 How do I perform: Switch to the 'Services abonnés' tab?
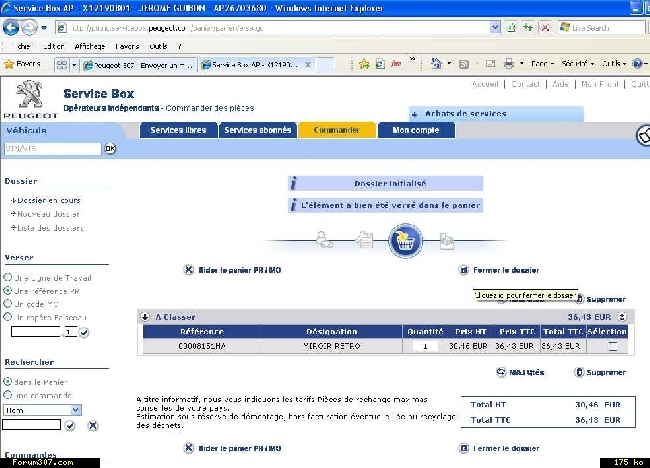(258, 130)
